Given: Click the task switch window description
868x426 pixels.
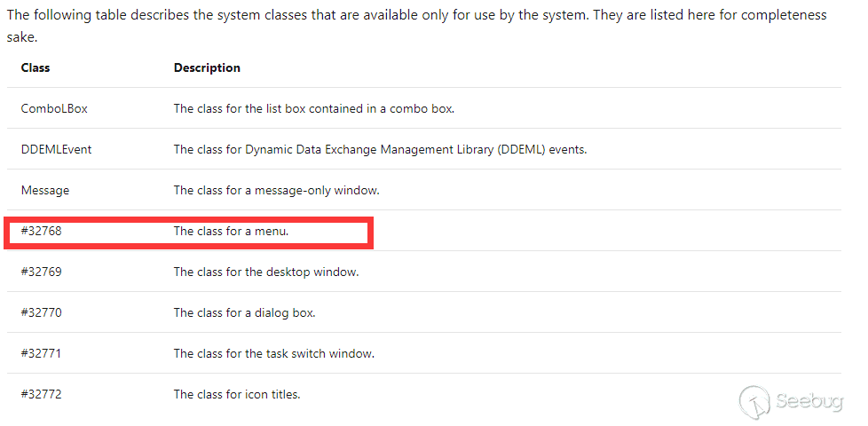Looking at the screenshot, I should pos(274,353).
